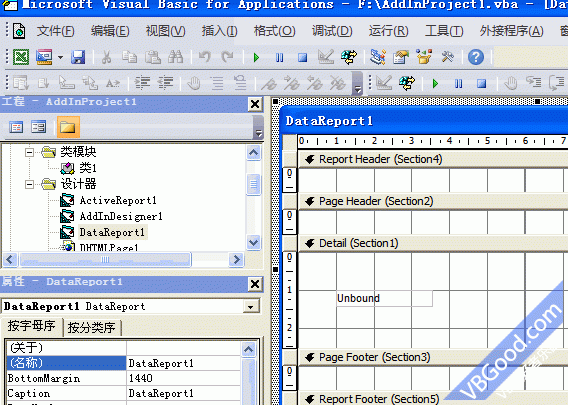
Task: Open the 调试(D) menu
Action: coord(332,31)
